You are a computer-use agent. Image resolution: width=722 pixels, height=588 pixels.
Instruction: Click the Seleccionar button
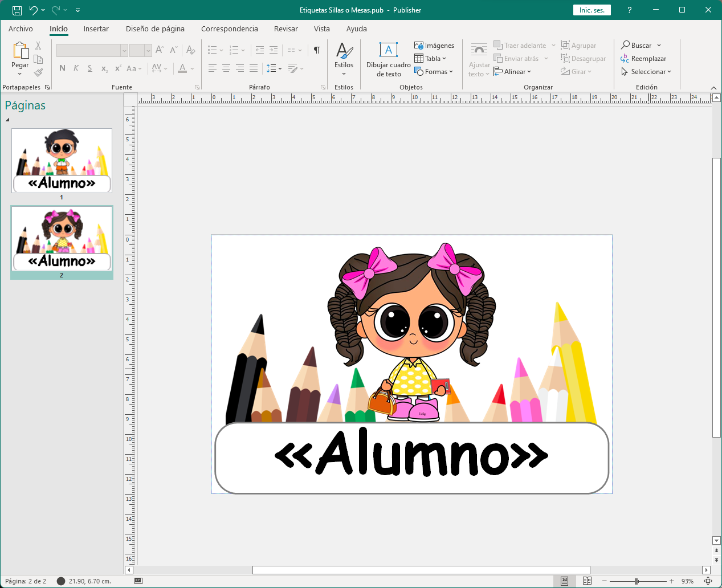click(646, 72)
